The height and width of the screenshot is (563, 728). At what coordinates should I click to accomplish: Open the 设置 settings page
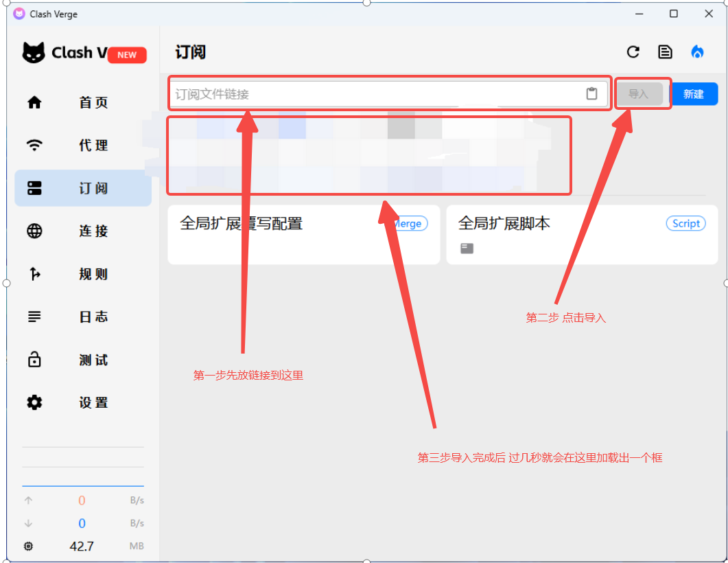coord(83,403)
